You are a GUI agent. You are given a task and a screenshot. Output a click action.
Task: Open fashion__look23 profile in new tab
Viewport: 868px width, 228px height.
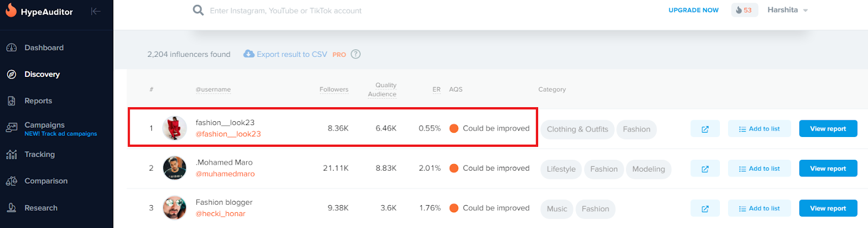click(x=705, y=129)
